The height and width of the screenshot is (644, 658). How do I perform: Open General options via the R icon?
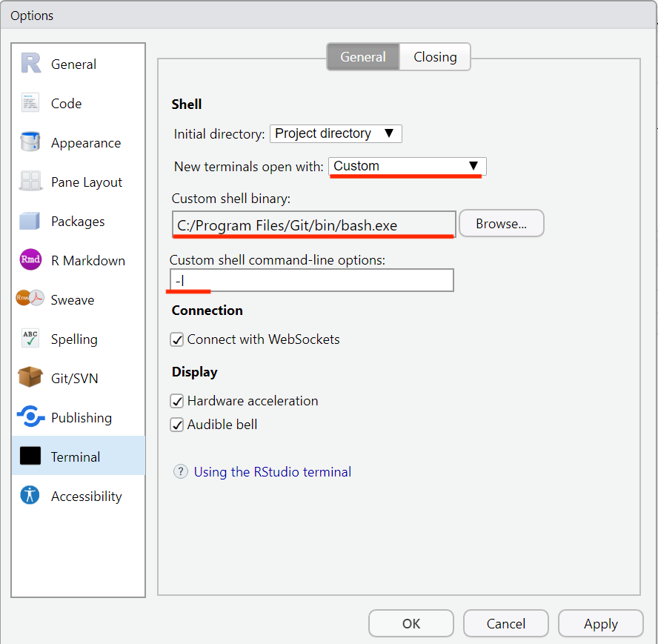pos(30,64)
